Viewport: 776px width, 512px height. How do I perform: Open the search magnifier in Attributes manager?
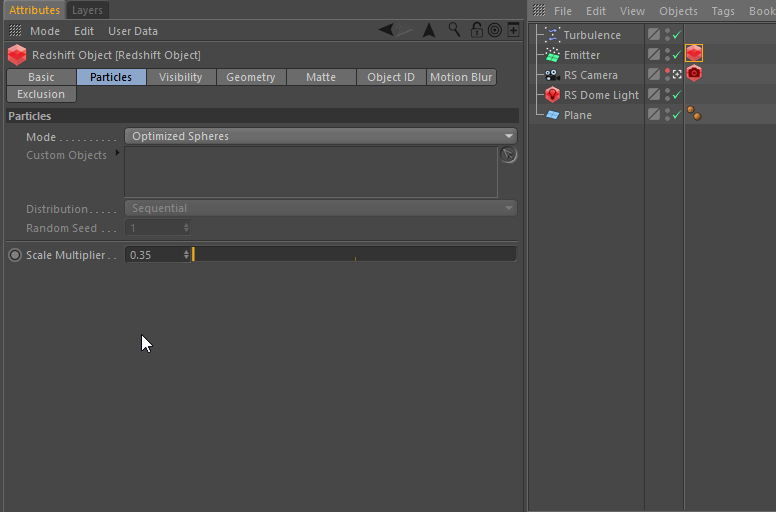pos(454,30)
